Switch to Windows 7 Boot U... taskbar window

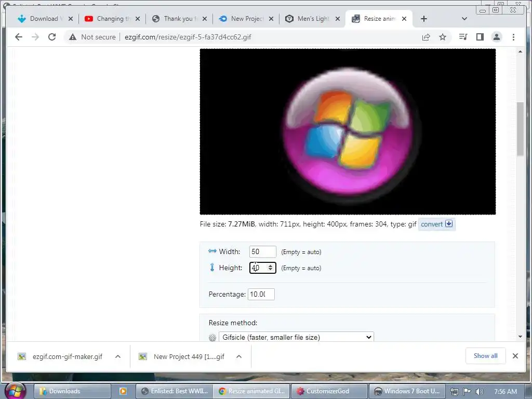(407, 391)
